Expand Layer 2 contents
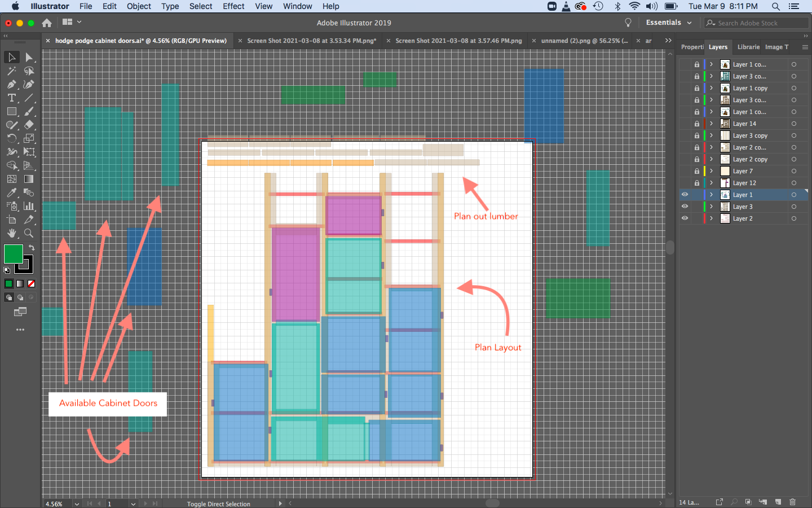Screen dimensions: 812x508 click(712, 218)
